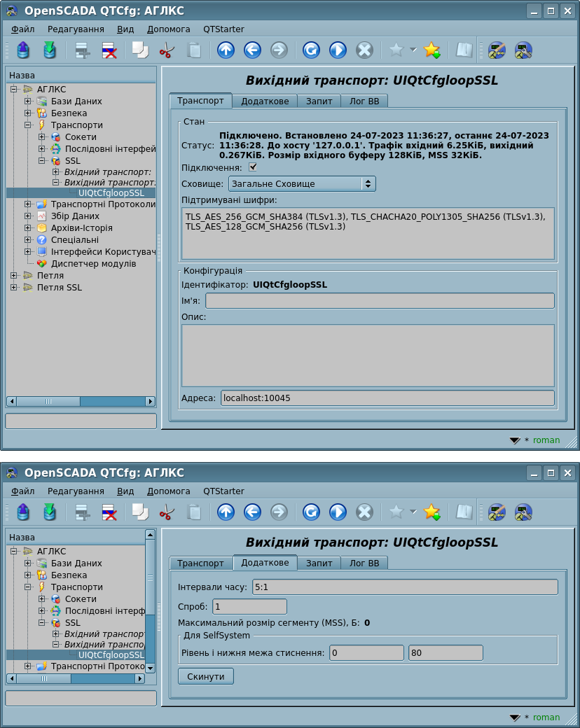Click Load from DB icon in upper window toolbar

(23, 50)
